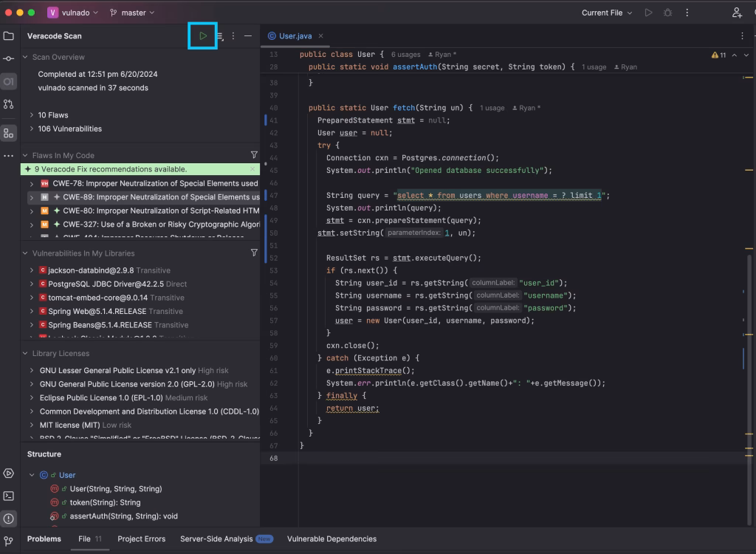Click the '6 usages' hint on class User

[405, 55]
